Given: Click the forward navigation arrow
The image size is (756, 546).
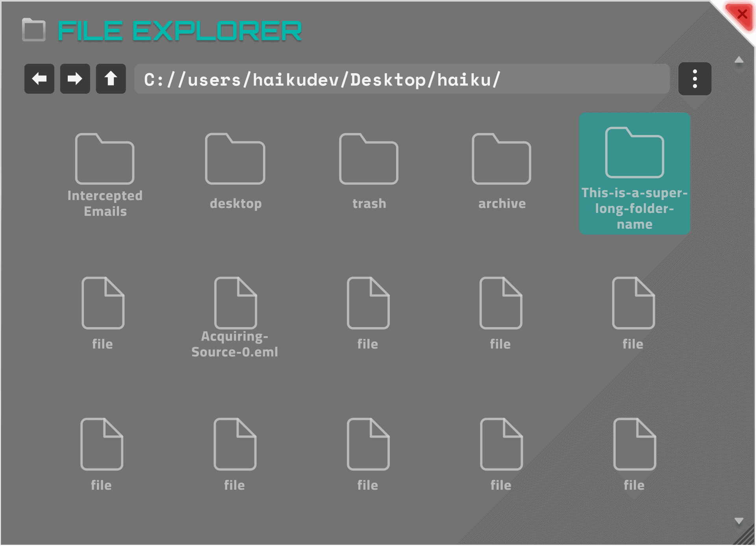Looking at the screenshot, I should pos(75,79).
